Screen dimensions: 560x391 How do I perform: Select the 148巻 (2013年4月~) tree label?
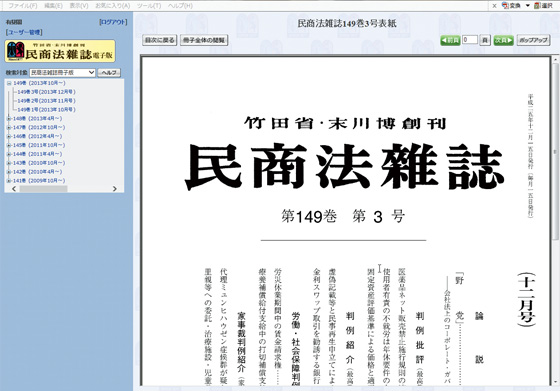coord(38,119)
